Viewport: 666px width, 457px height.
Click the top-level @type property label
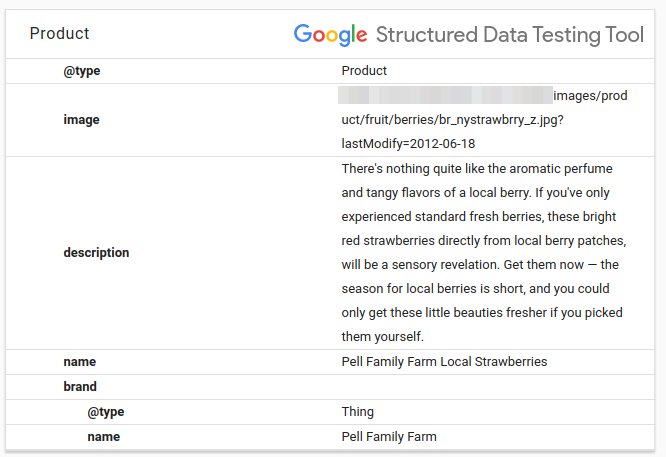82,71
